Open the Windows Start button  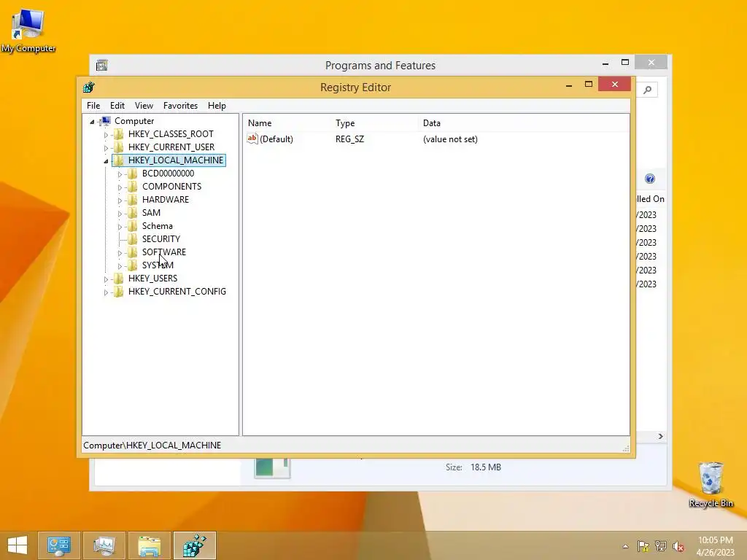(18, 545)
